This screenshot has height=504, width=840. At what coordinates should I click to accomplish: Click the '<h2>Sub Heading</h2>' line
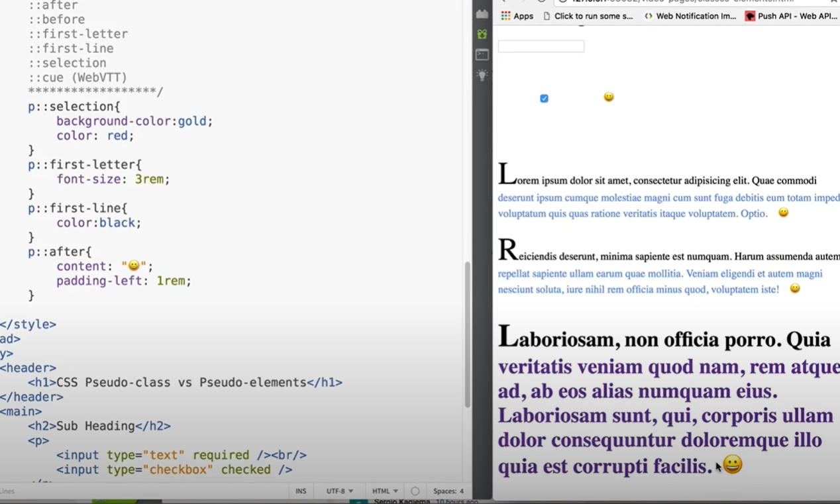99,427
